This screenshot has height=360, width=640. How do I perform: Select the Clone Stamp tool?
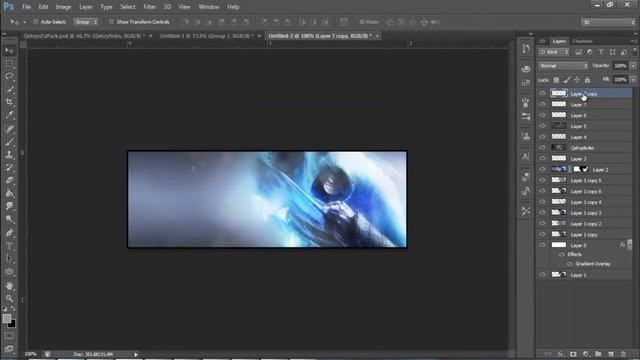click(9, 155)
